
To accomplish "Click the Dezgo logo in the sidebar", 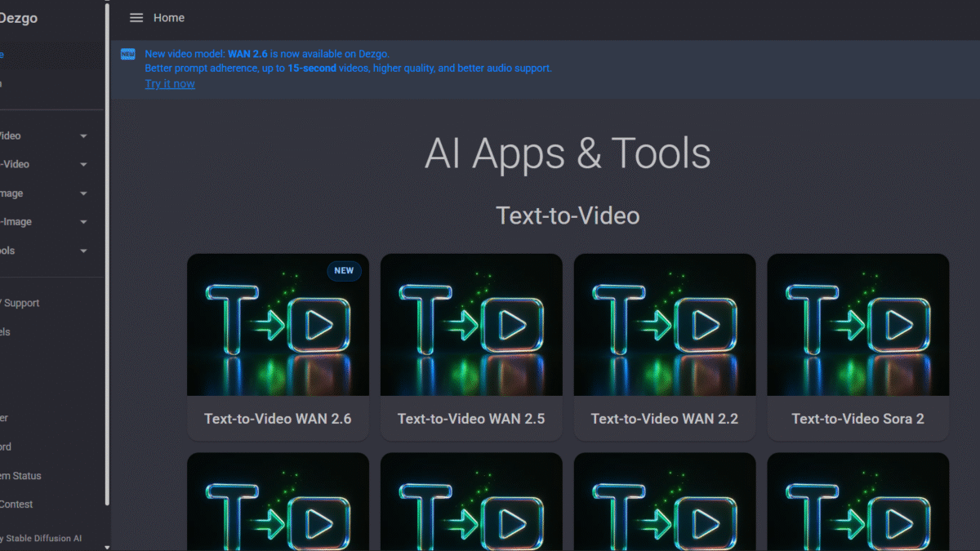I will coord(18,18).
